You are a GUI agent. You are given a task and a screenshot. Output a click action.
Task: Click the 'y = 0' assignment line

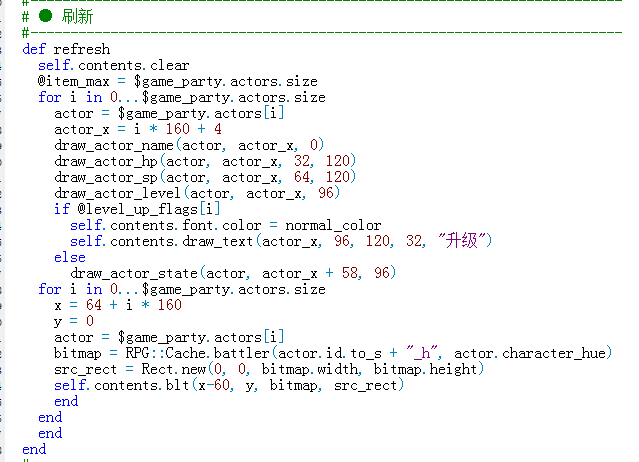tap(74, 321)
